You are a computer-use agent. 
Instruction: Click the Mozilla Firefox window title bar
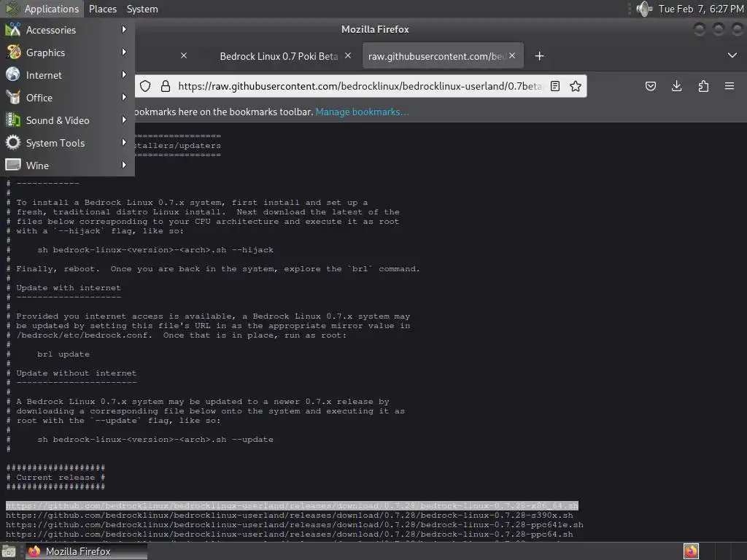pos(375,29)
